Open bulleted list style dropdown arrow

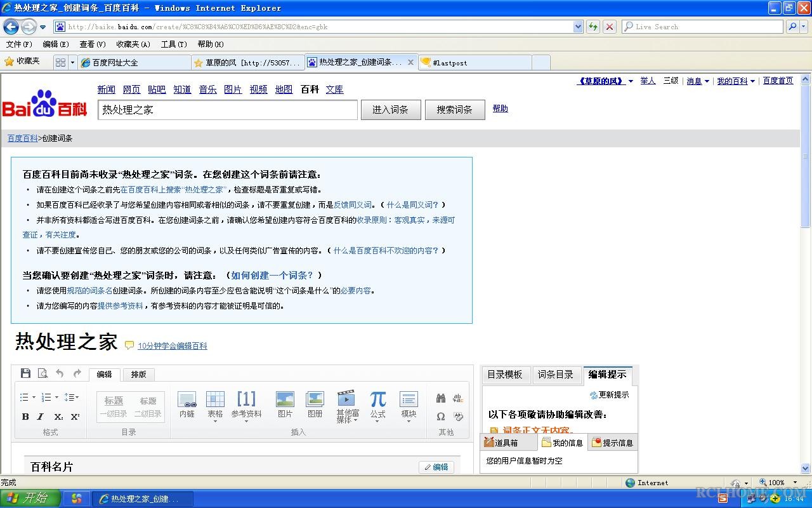[x=34, y=398]
